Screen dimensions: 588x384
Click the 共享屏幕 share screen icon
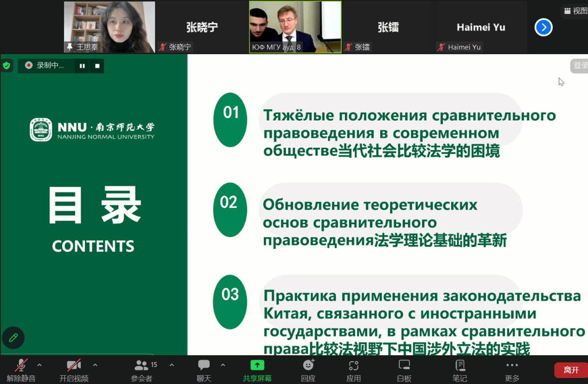click(257, 365)
